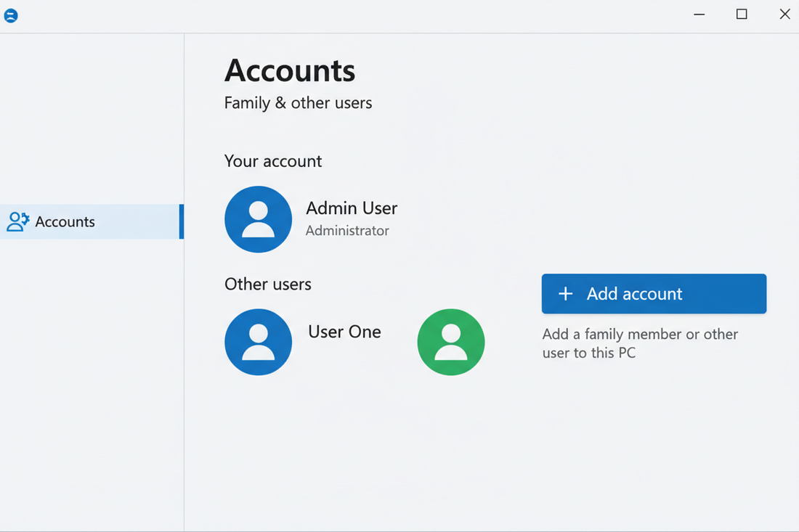Click the Accounts page heading
Screen dimensions: 799x532
[x=290, y=70]
